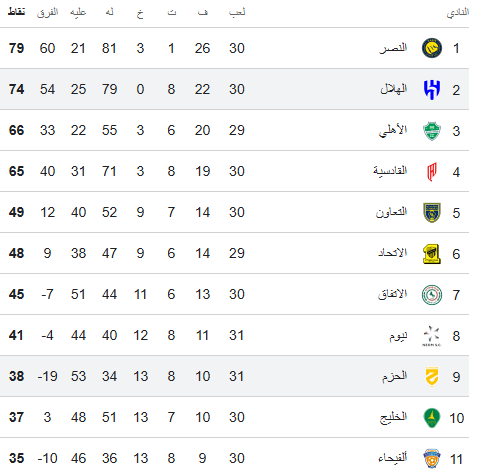
Task: Select the لعب played column header
Action: coord(237,13)
